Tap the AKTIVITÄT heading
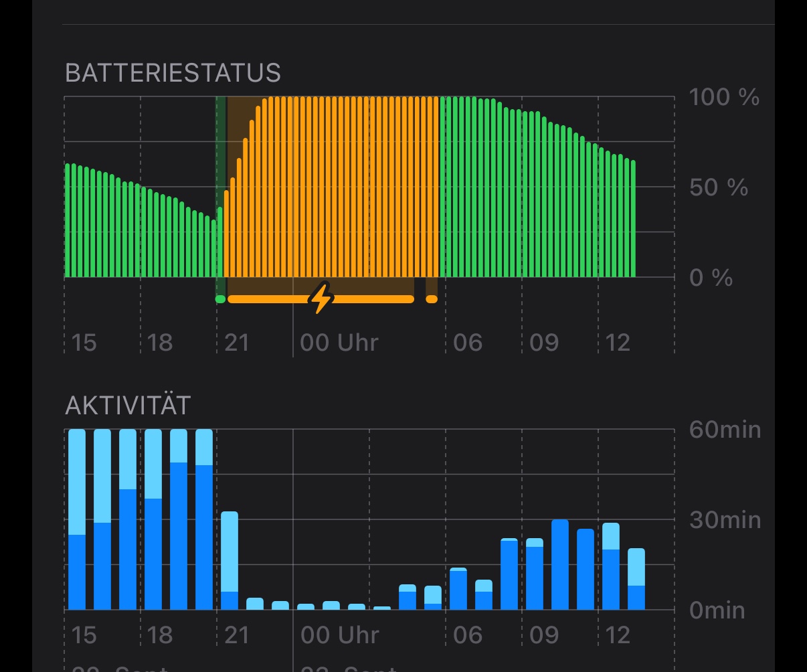The width and height of the screenshot is (807, 672). pyautogui.click(x=128, y=405)
